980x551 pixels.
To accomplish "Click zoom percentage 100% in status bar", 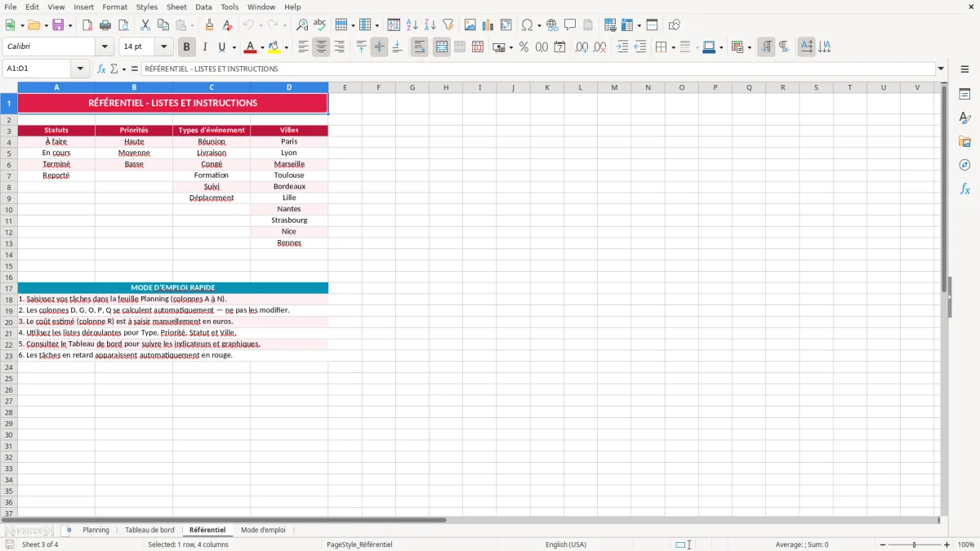I will 966,544.
